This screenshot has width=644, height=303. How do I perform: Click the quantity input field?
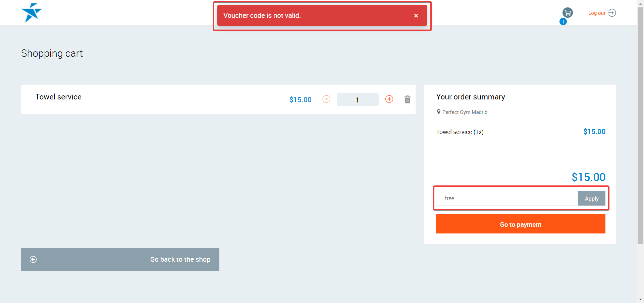tap(357, 100)
